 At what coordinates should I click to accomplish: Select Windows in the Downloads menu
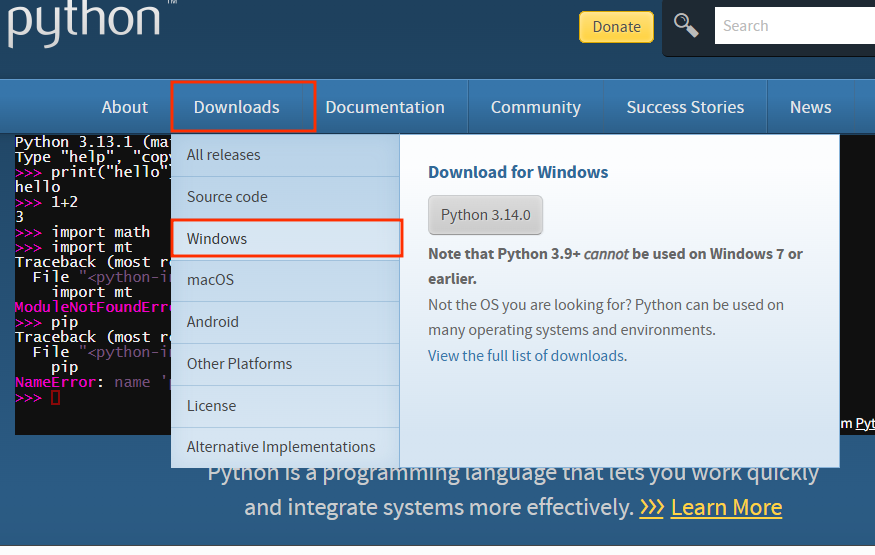[x=217, y=239]
